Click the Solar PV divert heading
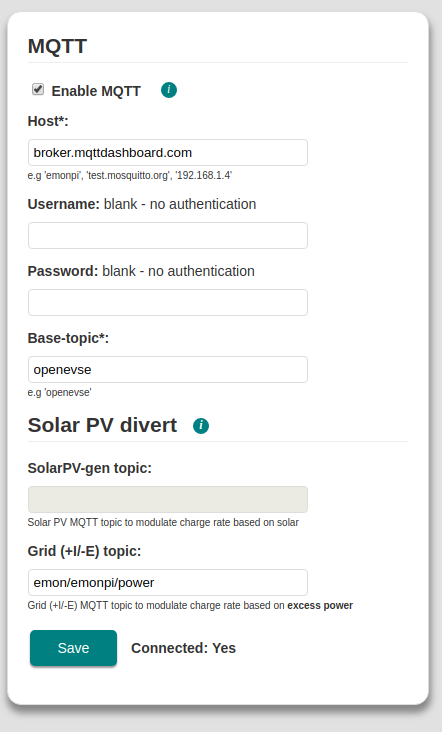Image resolution: width=442 pixels, height=732 pixels. (x=102, y=425)
